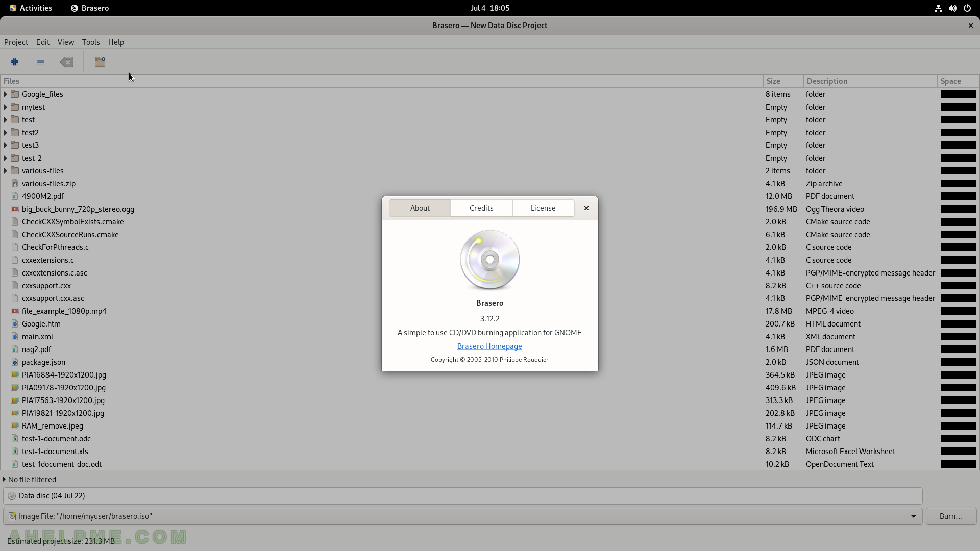The width and height of the screenshot is (980, 551).
Task: Click the Data disc name field
Action: [462, 496]
